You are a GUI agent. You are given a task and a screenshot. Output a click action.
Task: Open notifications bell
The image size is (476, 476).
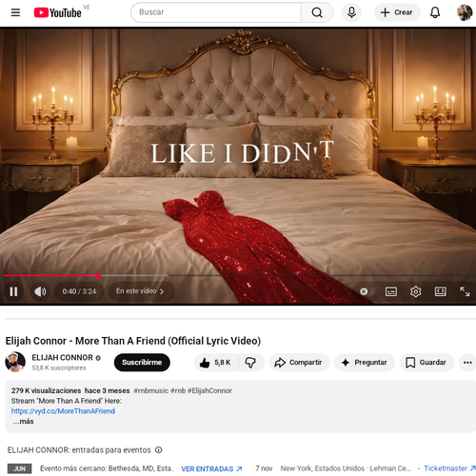pyautogui.click(x=435, y=12)
